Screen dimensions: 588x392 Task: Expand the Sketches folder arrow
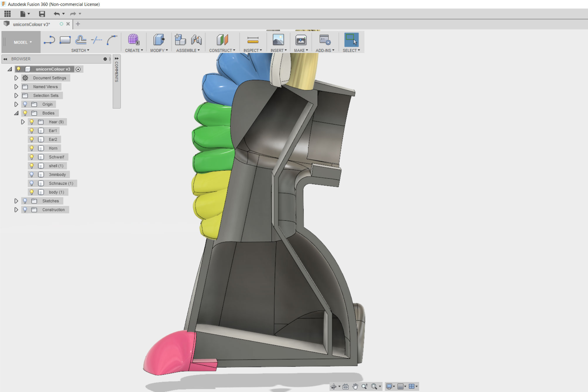(x=16, y=201)
